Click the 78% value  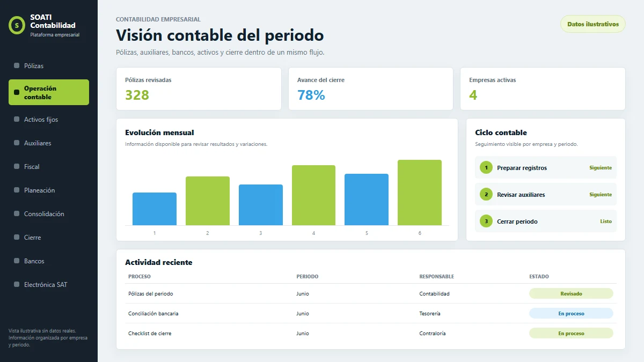point(311,95)
